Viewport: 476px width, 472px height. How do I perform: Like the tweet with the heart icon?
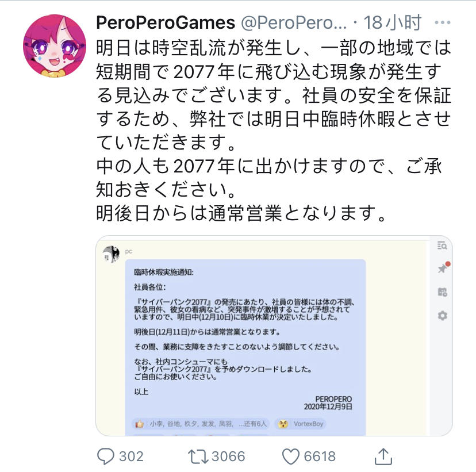tap(291, 456)
